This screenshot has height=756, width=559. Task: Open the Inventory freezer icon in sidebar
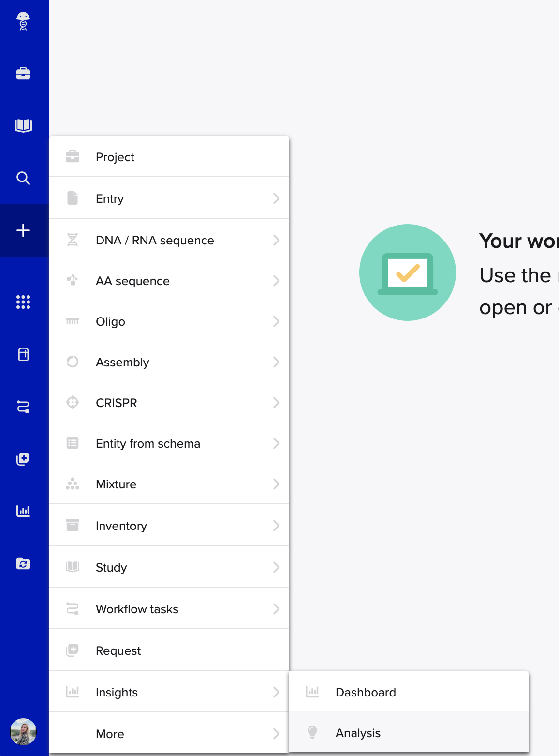(23, 354)
